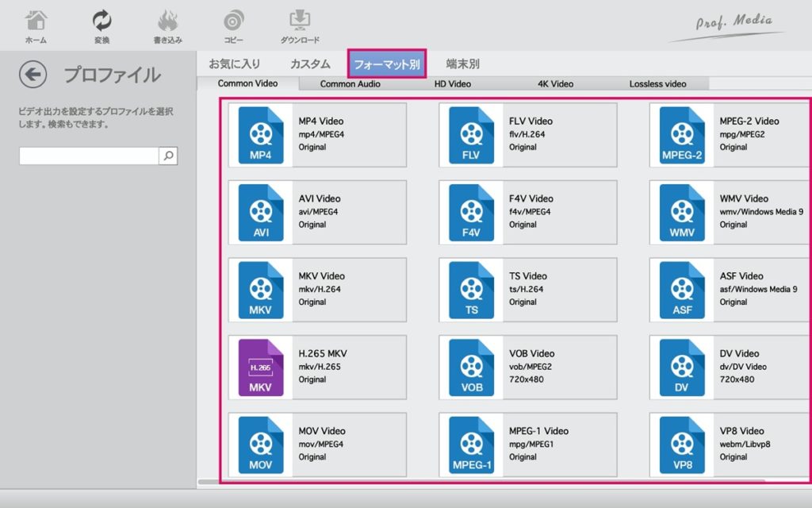Click the 'wmv/Windows Media 9' codec text
The width and height of the screenshot is (812, 508).
pos(761,211)
